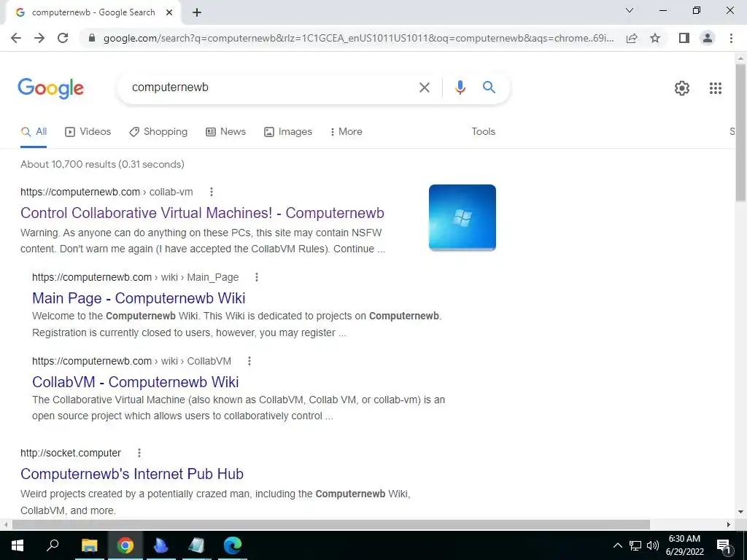Click the scroll-down arrow of vertical scrollbar
The image size is (747, 560).
tap(740, 512)
